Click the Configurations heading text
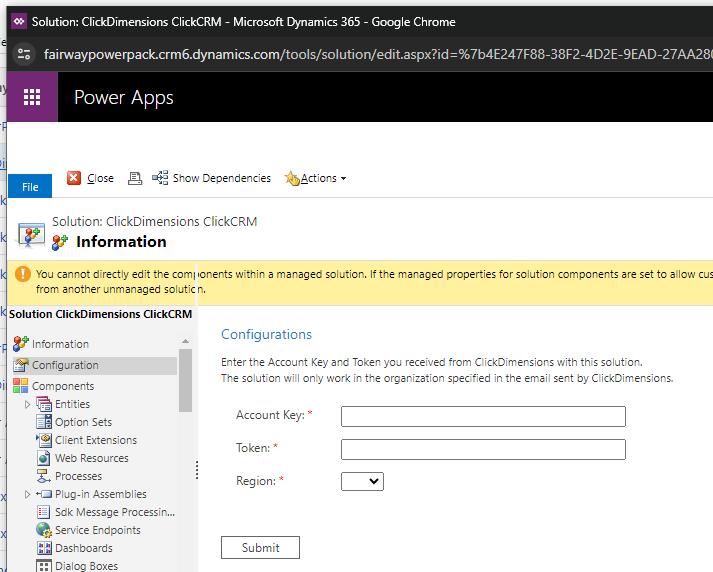 coord(266,334)
